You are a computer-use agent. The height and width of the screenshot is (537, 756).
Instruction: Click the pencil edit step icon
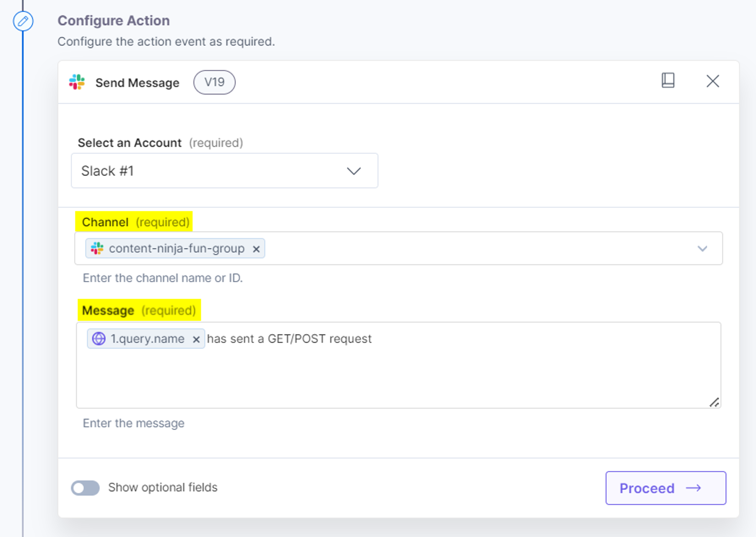coord(23,21)
